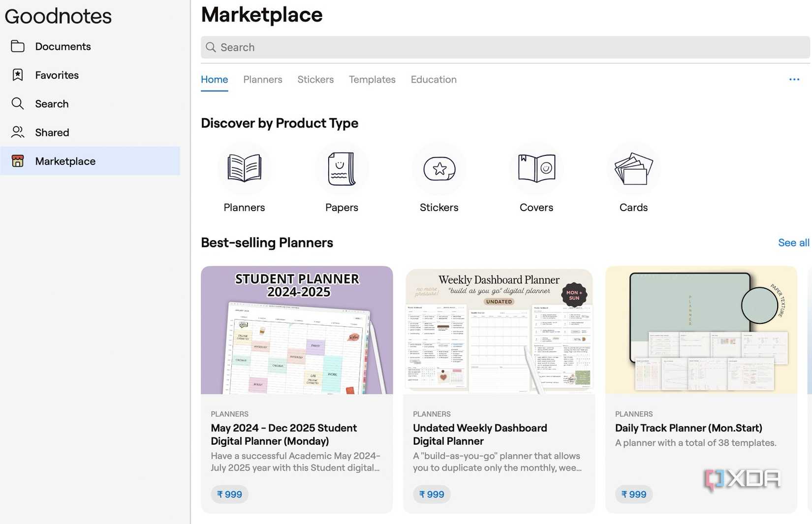Open the Covers notebook category icon
Screen dimensions: 812x524
click(536, 169)
